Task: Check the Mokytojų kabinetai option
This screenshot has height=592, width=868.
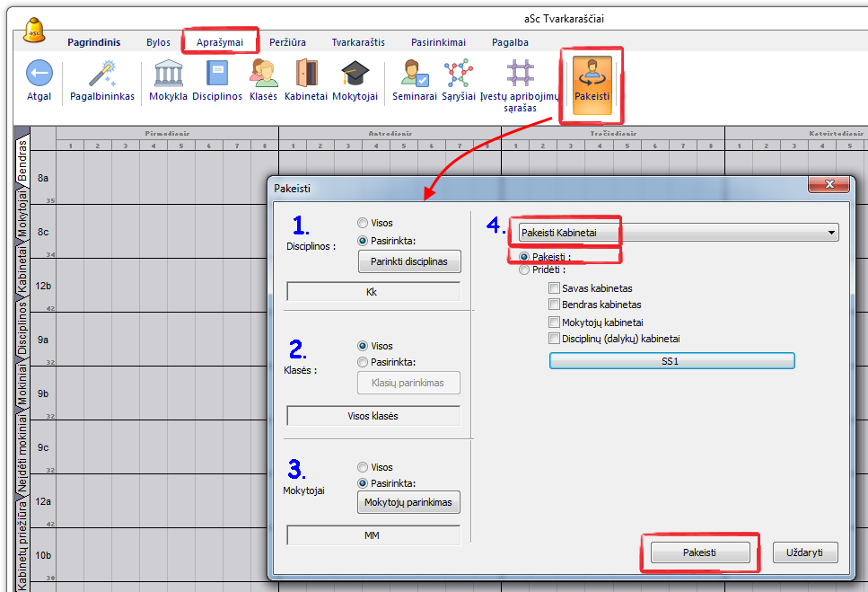Action: tap(555, 322)
